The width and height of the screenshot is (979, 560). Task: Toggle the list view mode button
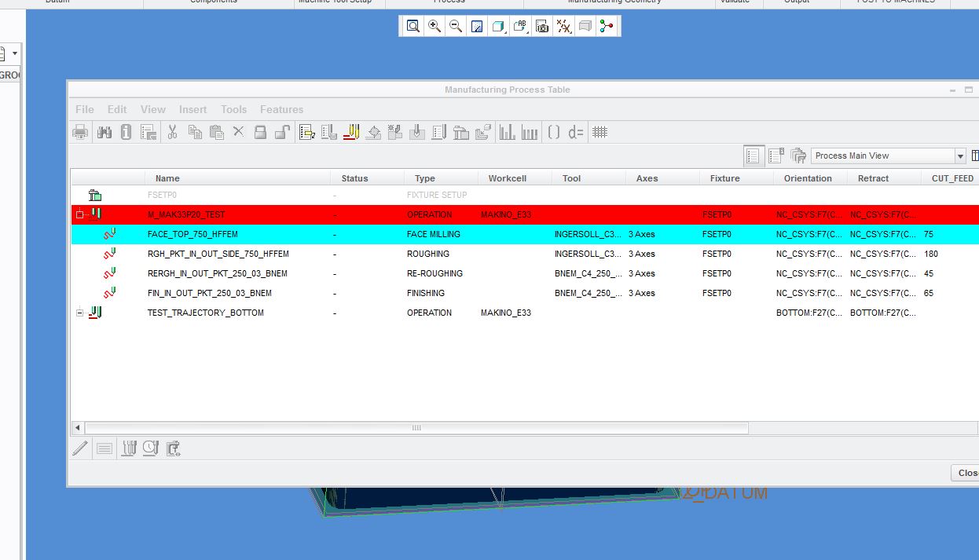[x=753, y=156]
